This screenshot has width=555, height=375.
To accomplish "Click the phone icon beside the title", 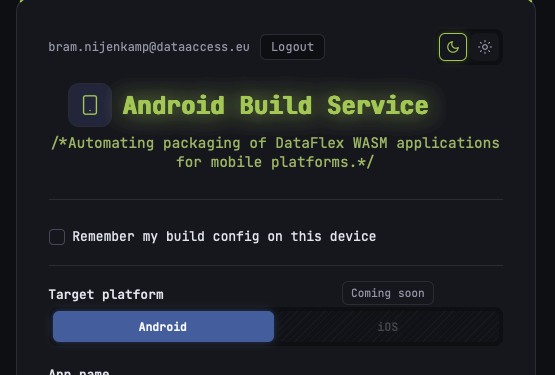I will [x=90, y=105].
